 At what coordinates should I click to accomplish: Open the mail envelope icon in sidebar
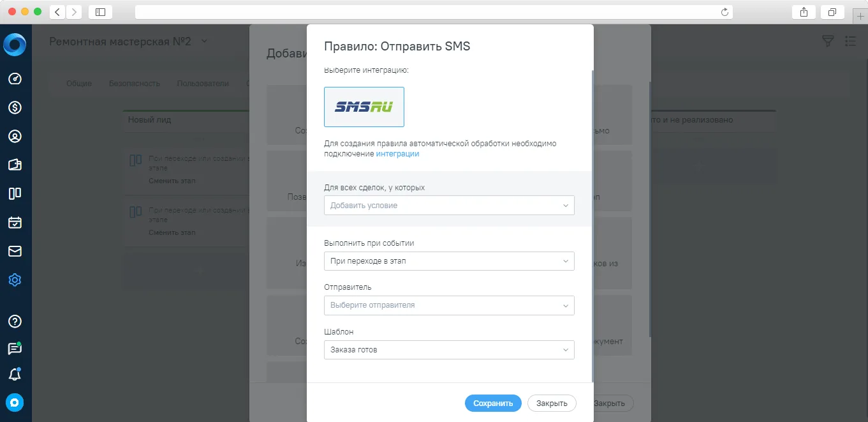[15, 251]
